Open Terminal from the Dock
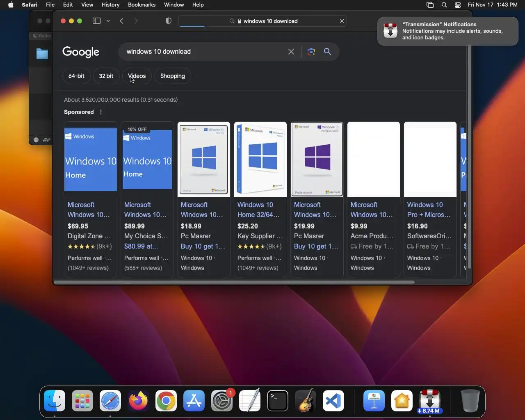Screen dimensions: 525x420 click(x=278, y=401)
